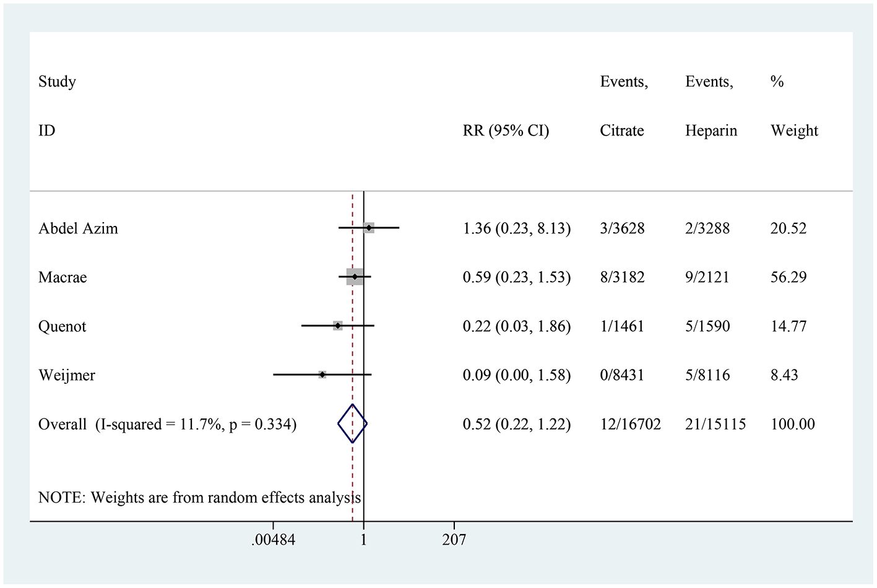Click the RR (95% CI) column header
The height and width of the screenshot is (588, 877).
[506, 131]
